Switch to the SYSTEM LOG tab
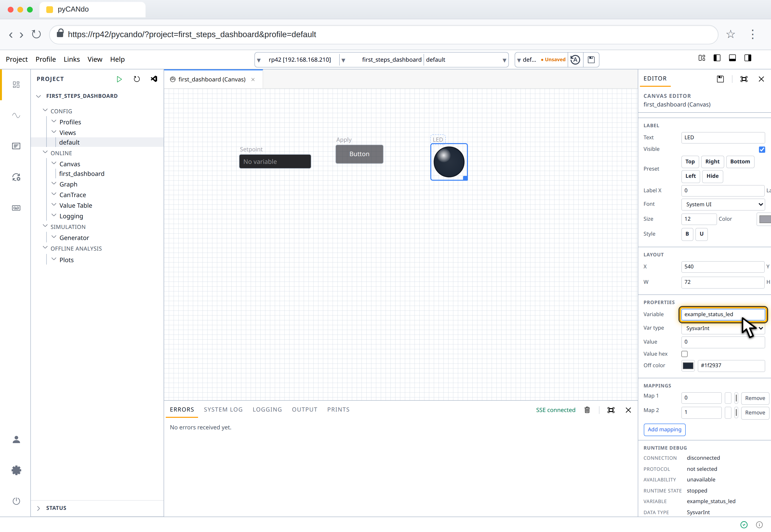The height and width of the screenshot is (532, 771). click(x=223, y=410)
